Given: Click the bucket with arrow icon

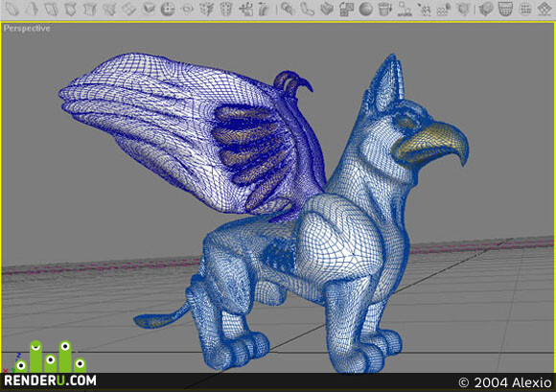Looking at the screenshot, I should (385, 9).
